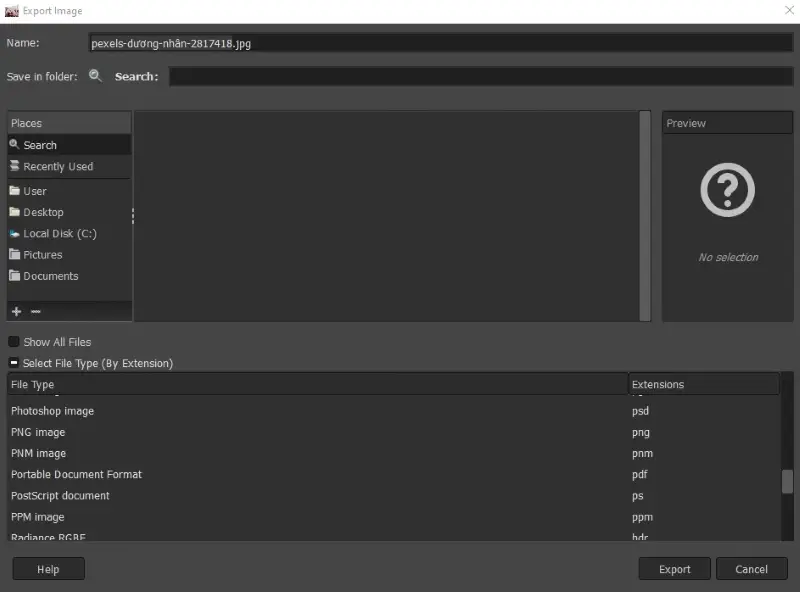Select Search in the Places list
Image resolution: width=800 pixels, height=592 pixels.
69,145
